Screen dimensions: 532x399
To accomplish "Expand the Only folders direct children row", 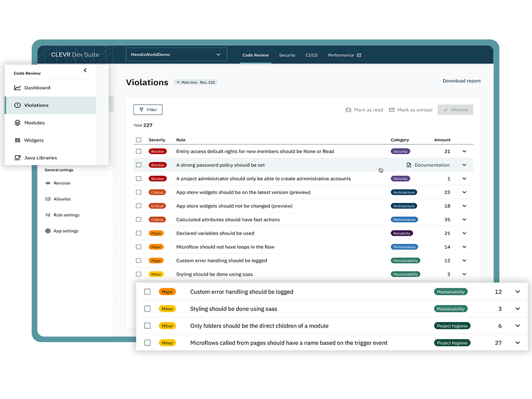I will tap(518, 326).
